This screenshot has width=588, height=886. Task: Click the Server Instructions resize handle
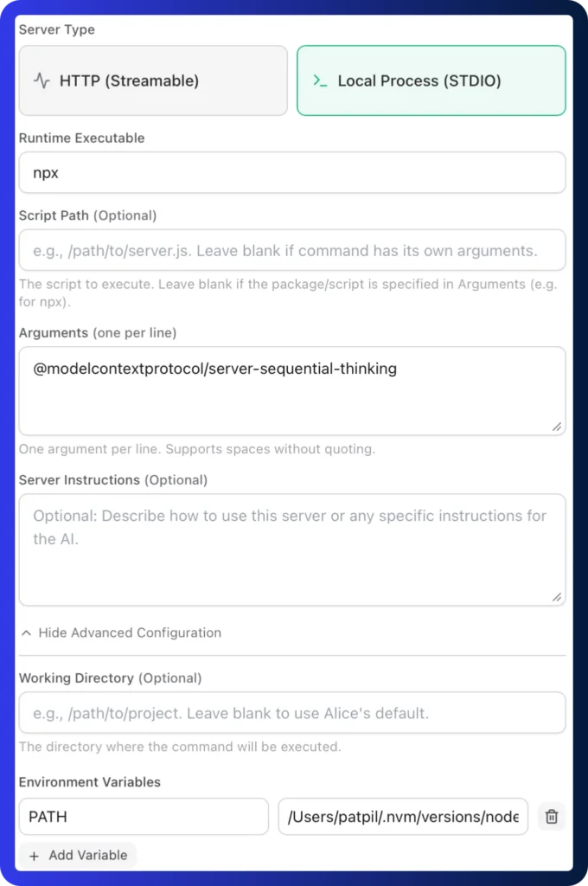tap(557, 597)
